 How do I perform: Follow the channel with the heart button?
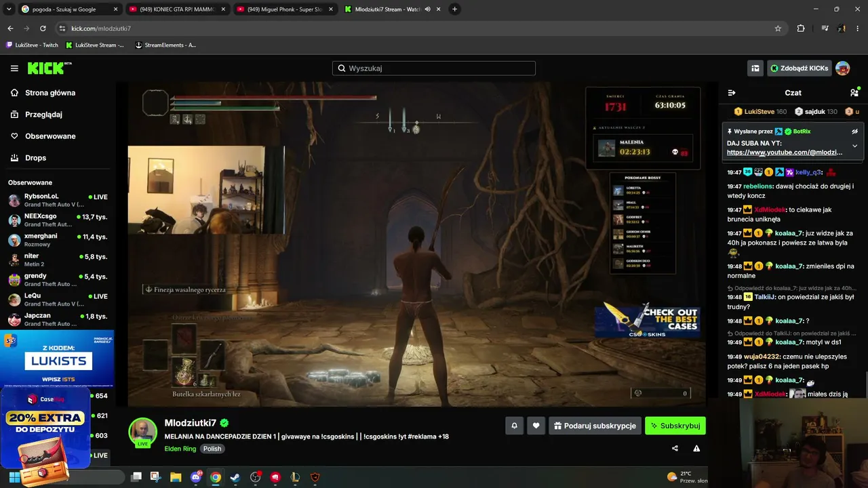point(536,426)
